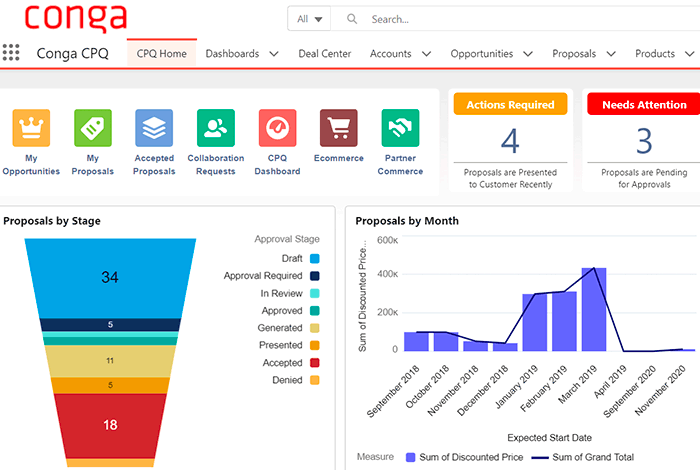Select the Accepted funnel segment 18
Viewport: 700px width, 470px height.
[x=110, y=425]
